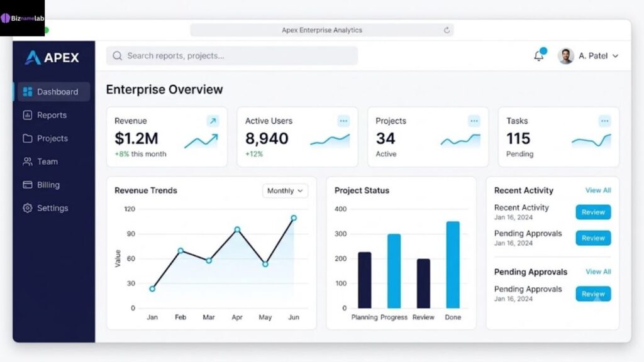The width and height of the screenshot is (644, 362).
Task: Open Active Users card more options
Action: pyautogui.click(x=343, y=121)
